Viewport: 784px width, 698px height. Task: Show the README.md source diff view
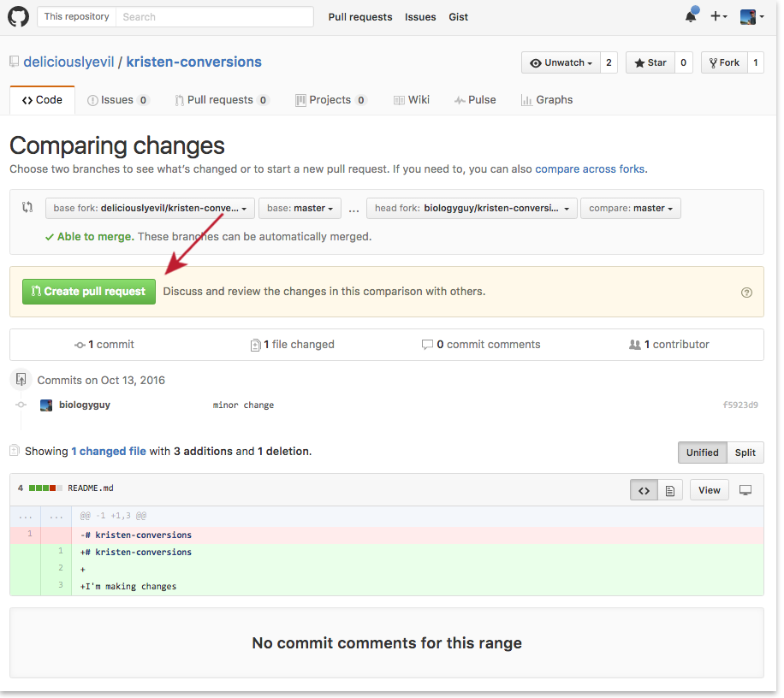[x=644, y=491]
